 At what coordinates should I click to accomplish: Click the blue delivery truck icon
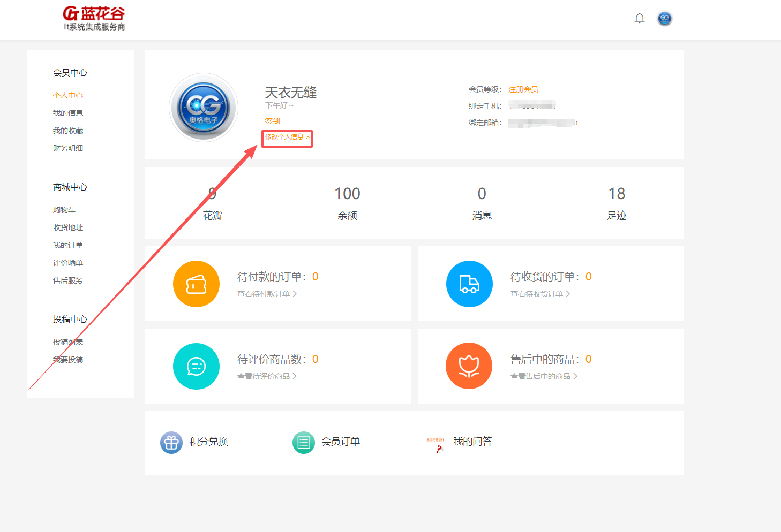pyautogui.click(x=469, y=284)
